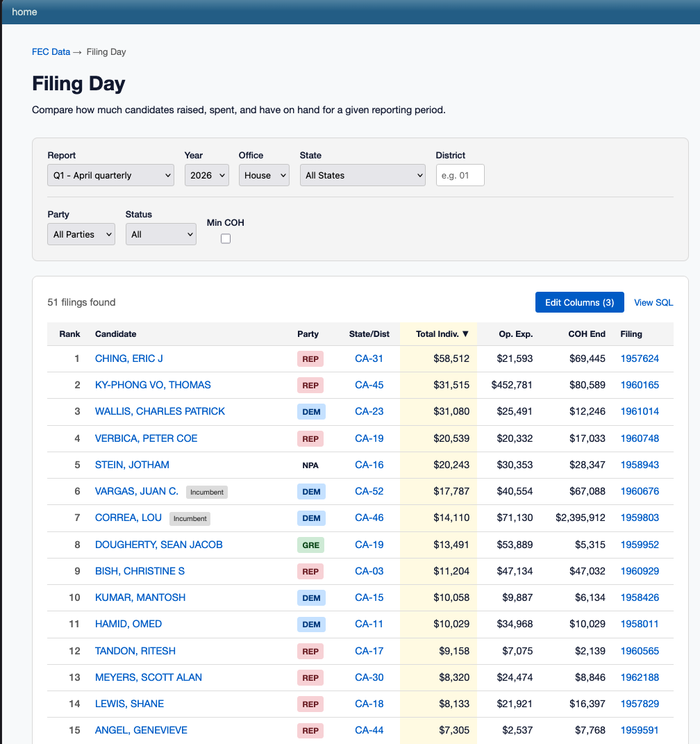
Task: Click the District input field
Action: (x=460, y=176)
